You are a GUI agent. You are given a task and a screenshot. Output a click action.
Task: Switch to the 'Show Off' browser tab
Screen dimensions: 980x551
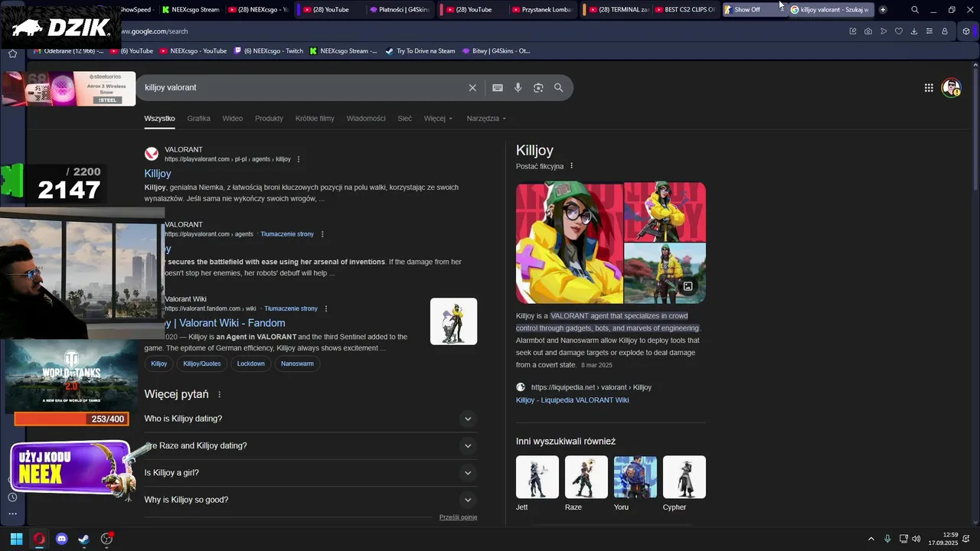point(754,10)
